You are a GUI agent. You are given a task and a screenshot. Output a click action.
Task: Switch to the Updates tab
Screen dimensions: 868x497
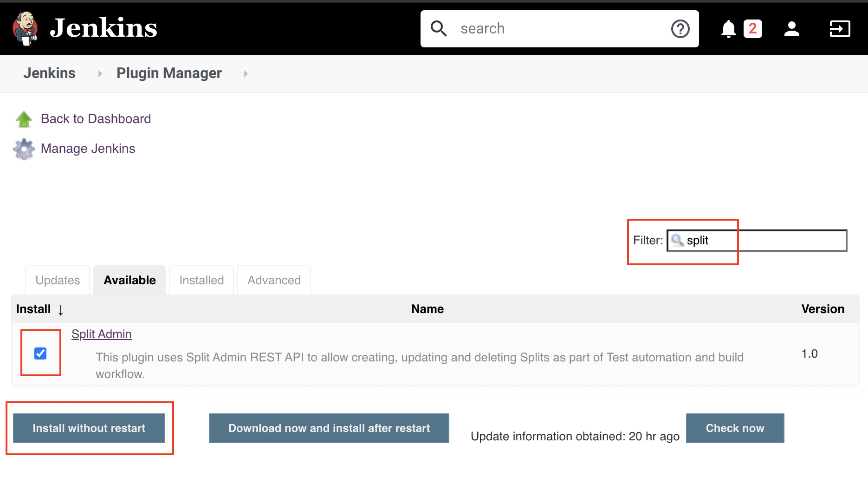point(58,281)
